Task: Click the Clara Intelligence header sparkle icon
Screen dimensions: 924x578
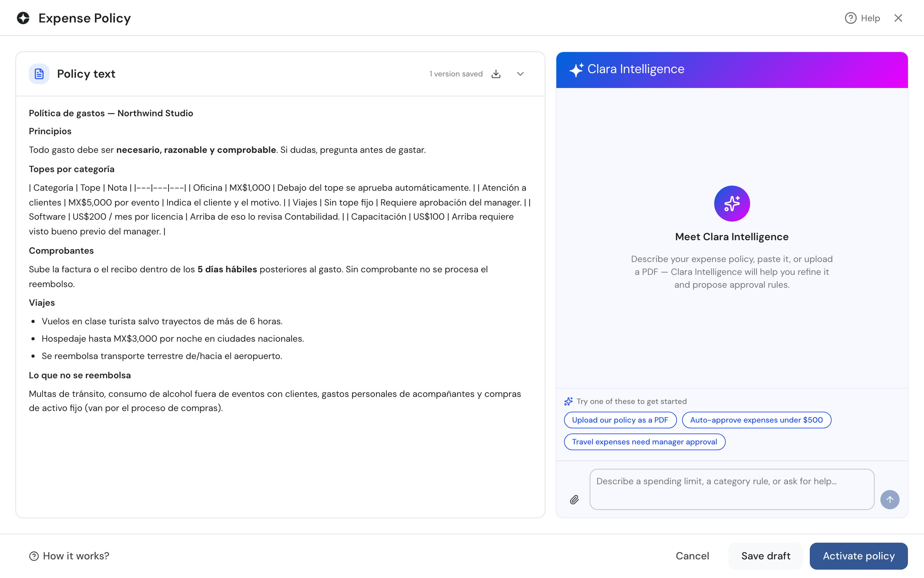Action: [x=576, y=70]
